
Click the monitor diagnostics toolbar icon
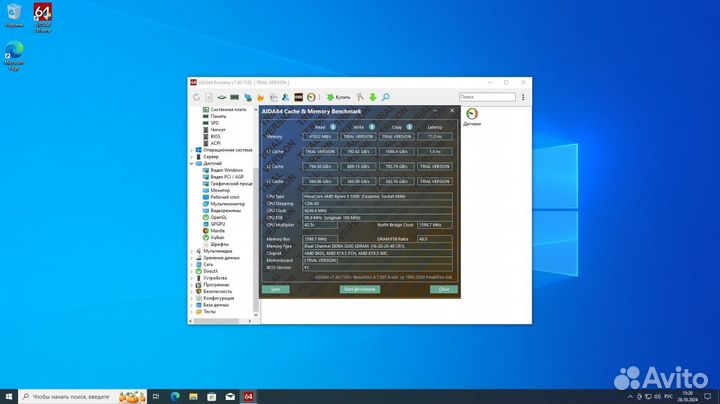[248, 97]
